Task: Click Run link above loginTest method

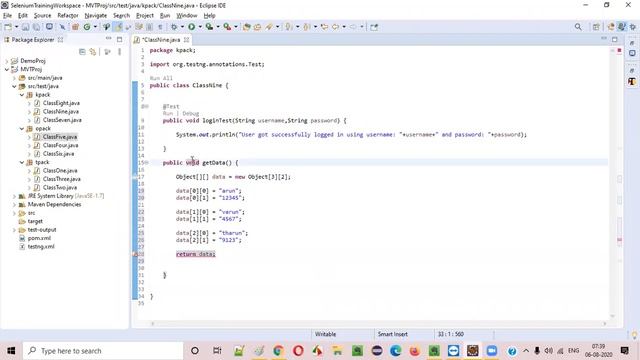Action: point(167,113)
